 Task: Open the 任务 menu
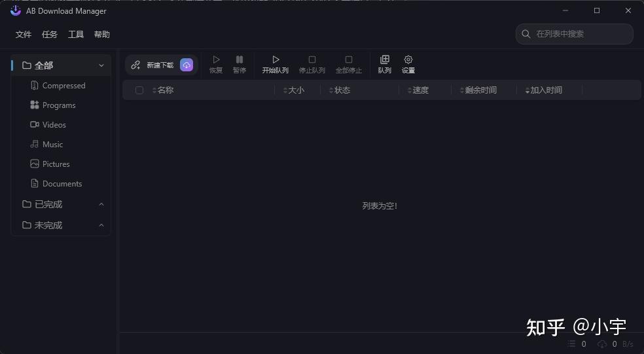coord(50,35)
